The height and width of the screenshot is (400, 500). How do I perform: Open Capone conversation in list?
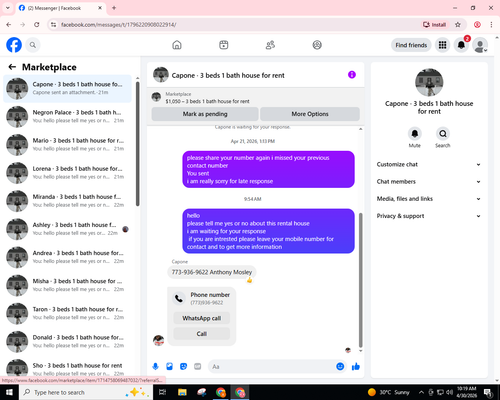click(x=67, y=88)
